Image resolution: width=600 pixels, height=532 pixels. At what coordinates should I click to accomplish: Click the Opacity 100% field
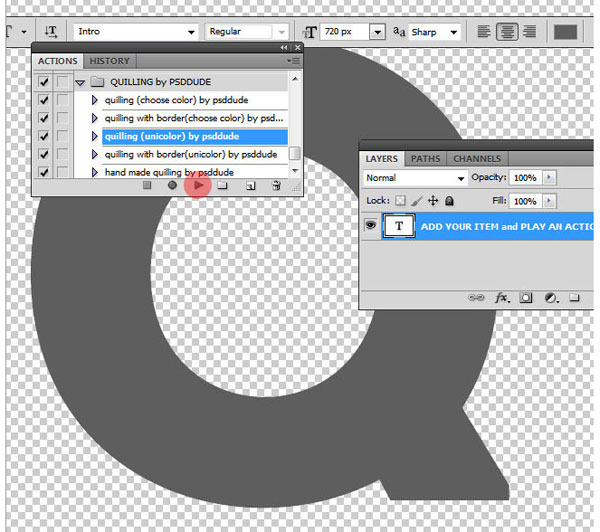(x=525, y=178)
